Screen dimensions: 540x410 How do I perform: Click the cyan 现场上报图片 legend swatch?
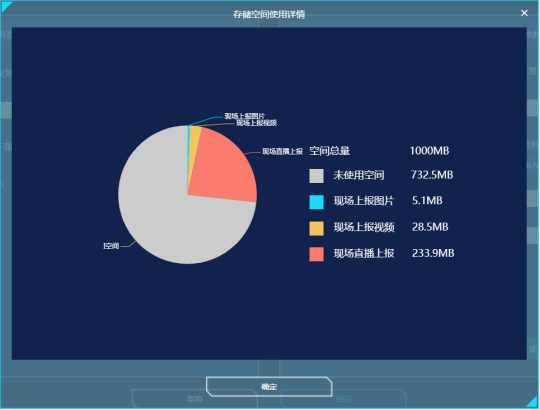pos(316,202)
